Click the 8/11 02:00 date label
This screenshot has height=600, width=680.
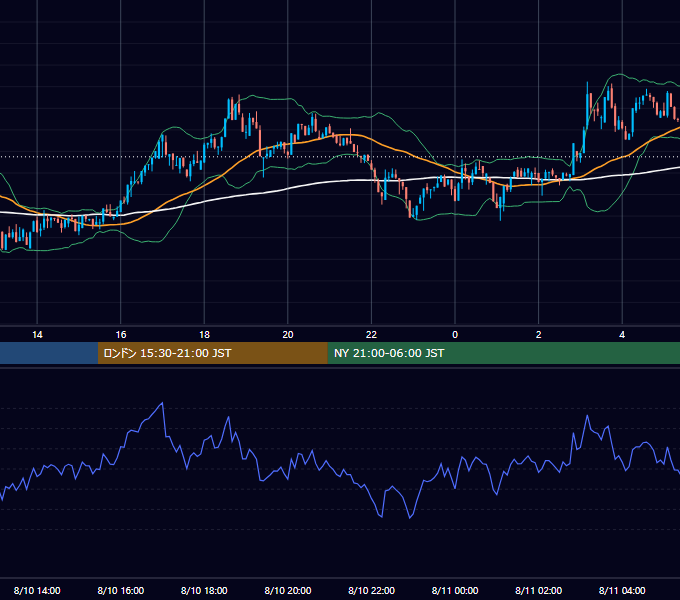539,590
